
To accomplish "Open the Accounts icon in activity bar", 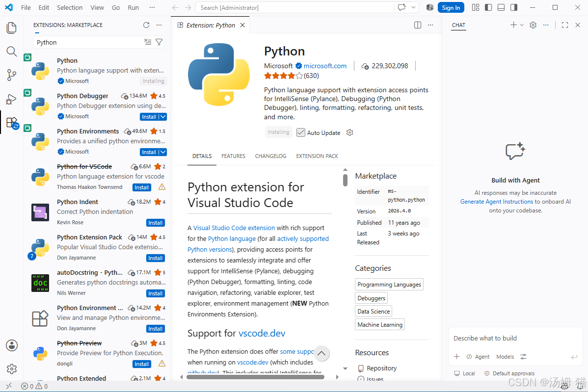I will [12, 345].
